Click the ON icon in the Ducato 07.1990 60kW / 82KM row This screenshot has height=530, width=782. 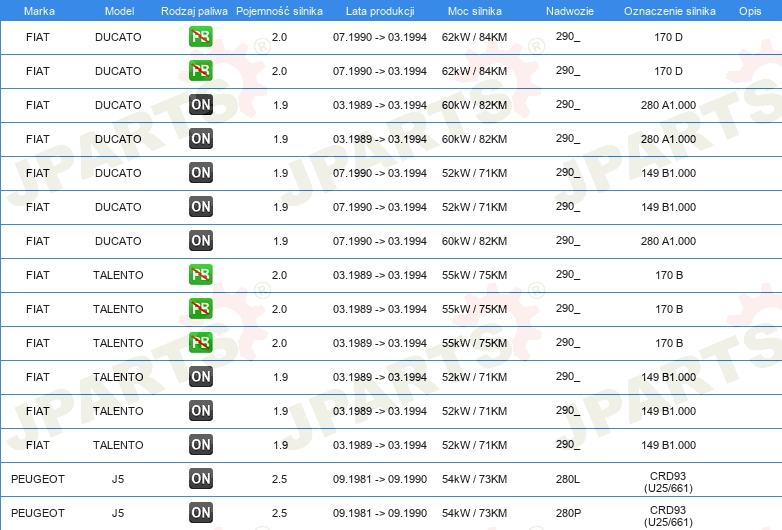[x=200, y=240]
